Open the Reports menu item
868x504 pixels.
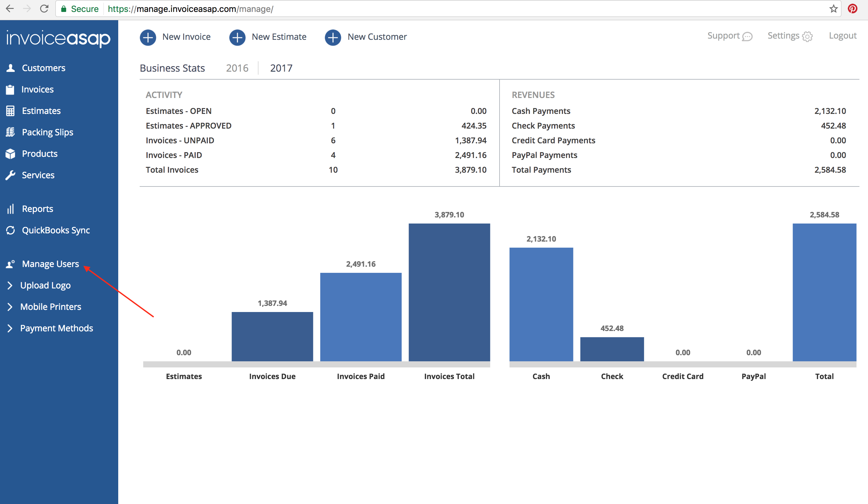[37, 209]
